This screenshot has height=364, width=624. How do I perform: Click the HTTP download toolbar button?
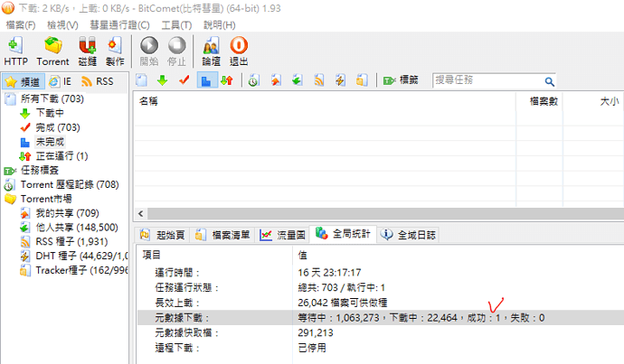tap(16, 51)
